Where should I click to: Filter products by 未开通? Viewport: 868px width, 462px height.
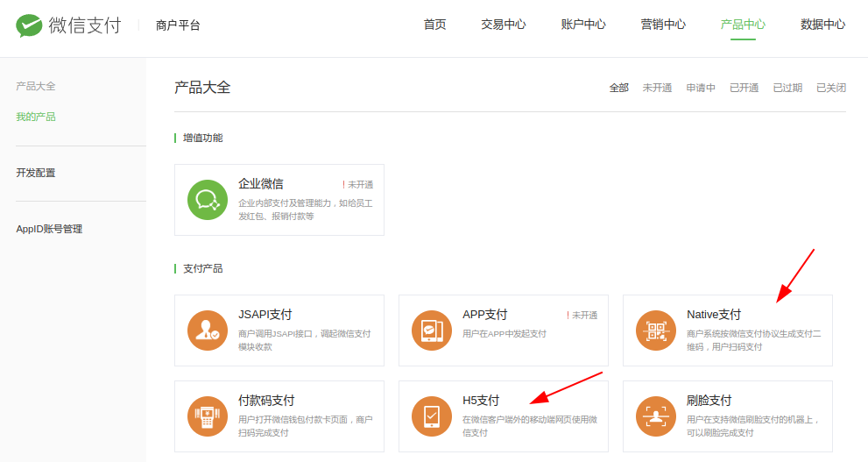click(657, 88)
